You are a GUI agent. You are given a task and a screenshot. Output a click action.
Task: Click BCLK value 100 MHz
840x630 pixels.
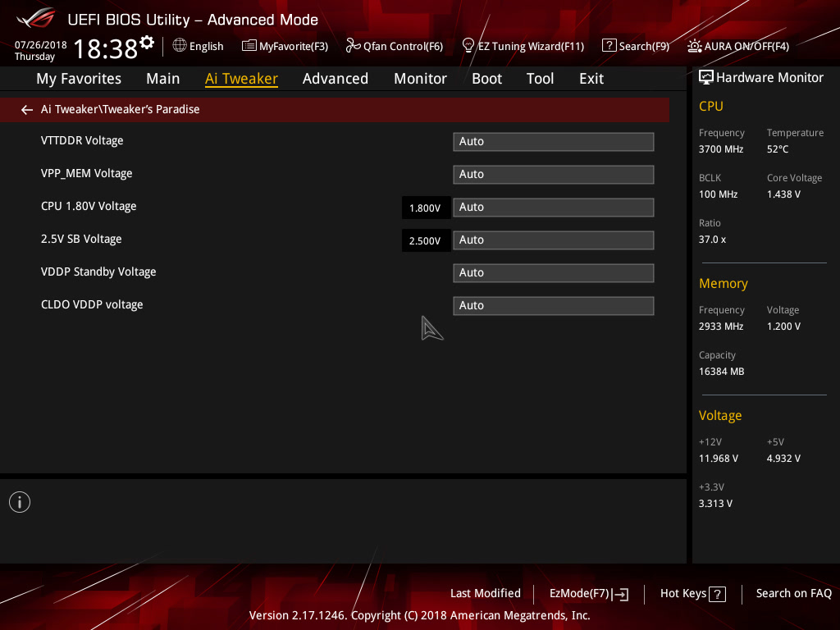click(x=718, y=194)
